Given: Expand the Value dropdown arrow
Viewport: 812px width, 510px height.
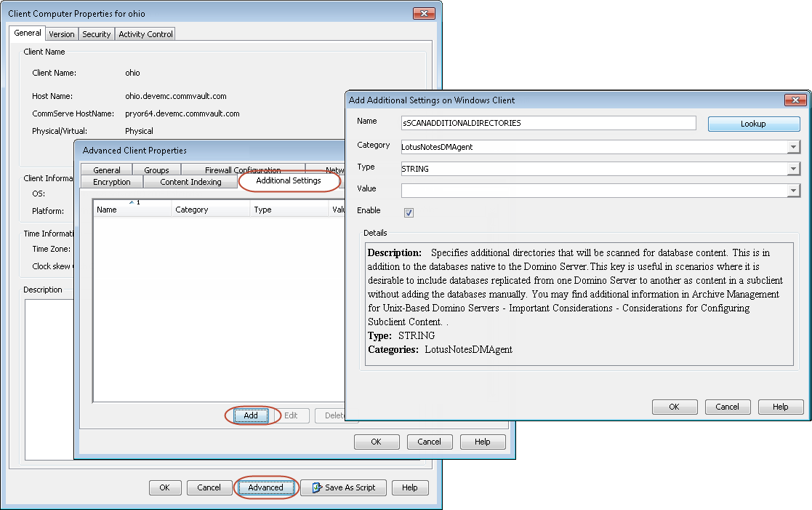Looking at the screenshot, I should click(792, 191).
